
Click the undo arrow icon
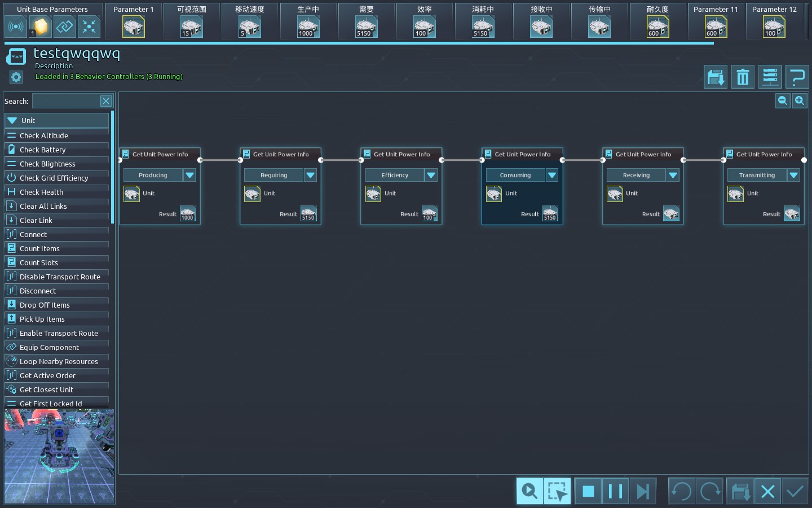681,491
